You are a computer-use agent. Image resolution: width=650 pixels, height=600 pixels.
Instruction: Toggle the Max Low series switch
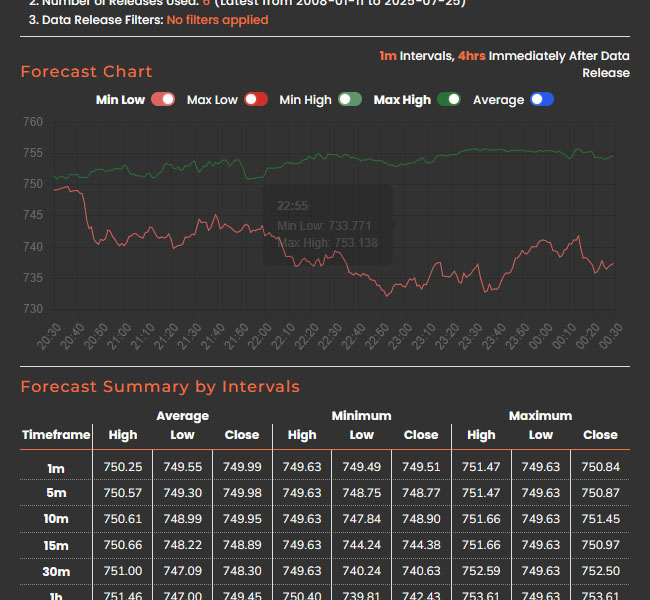[x=256, y=100]
